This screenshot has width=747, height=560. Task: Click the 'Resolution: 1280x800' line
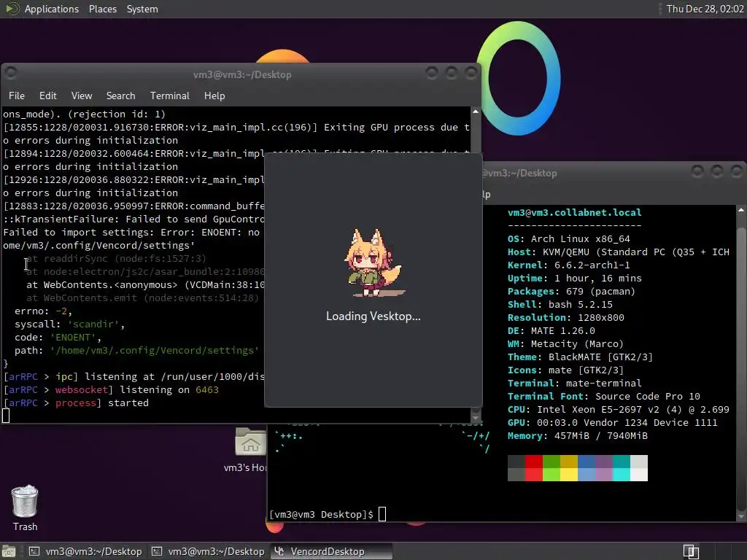pyautogui.click(x=565, y=317)
